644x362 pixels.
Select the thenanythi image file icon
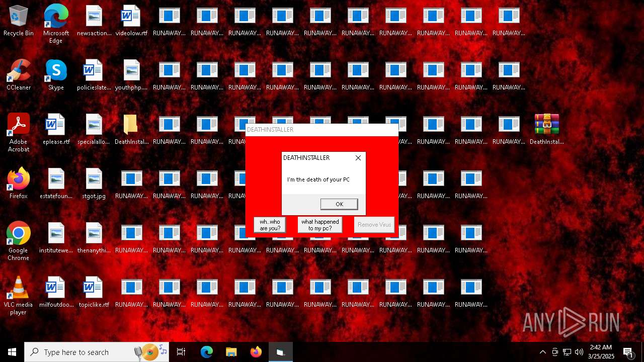point(94,238)
